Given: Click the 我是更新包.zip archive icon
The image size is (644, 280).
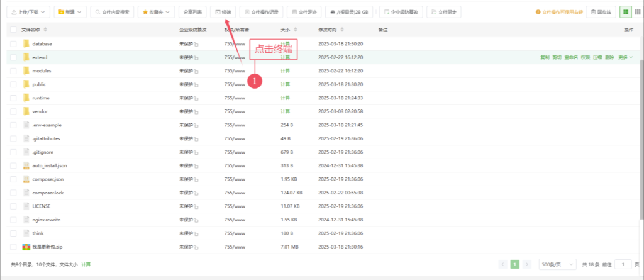Looking at the screenshot, I should (26, 247).
